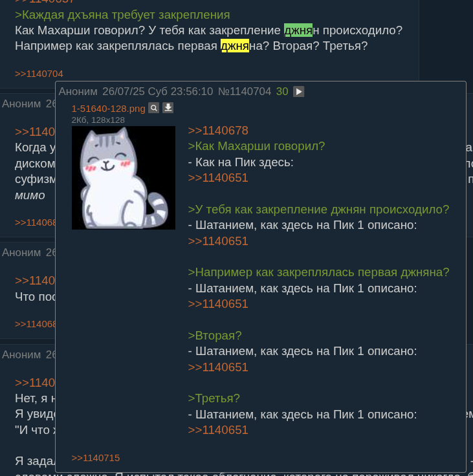Image resolution: width=473 pixels, height=476 pixels.
Task: Click "2Кб, 128x128" file info text
Action: (x=98, y=120)
